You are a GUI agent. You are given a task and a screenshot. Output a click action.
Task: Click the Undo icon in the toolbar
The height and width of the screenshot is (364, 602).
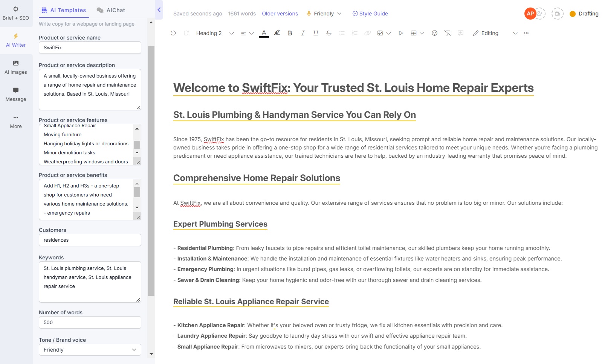click(173, 33)
